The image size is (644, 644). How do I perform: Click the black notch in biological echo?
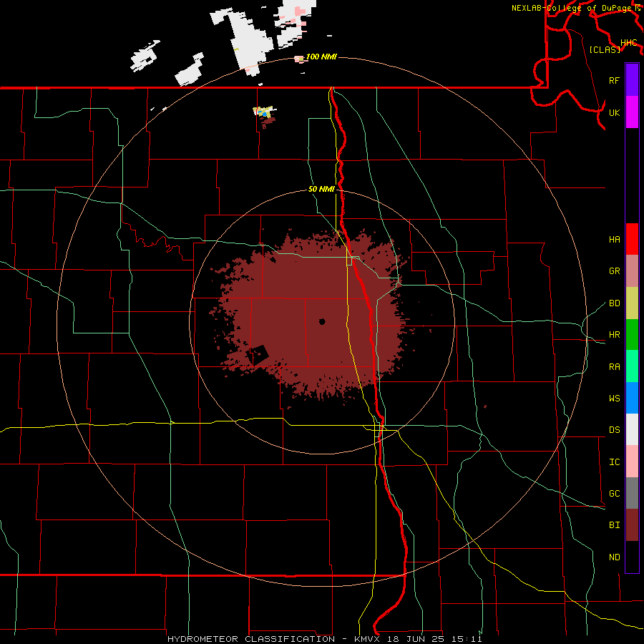pyautogui.click(x=258, y=355)
